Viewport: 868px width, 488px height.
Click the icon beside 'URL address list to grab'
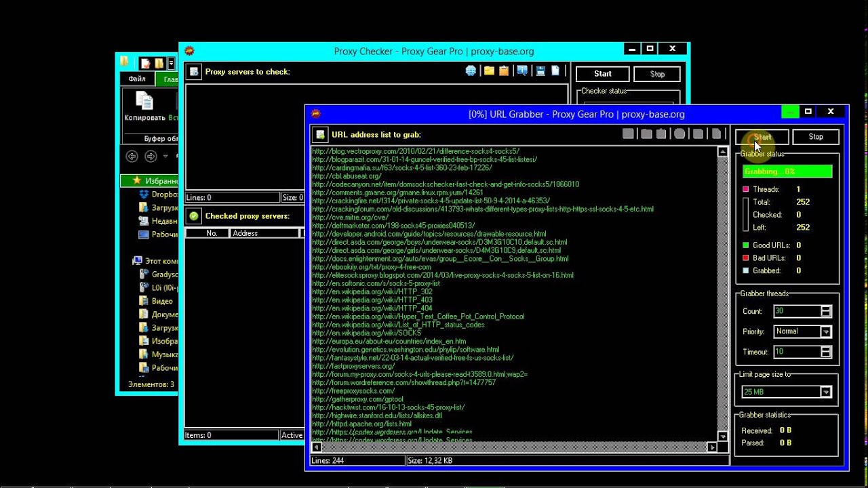[x=320, y=135]
